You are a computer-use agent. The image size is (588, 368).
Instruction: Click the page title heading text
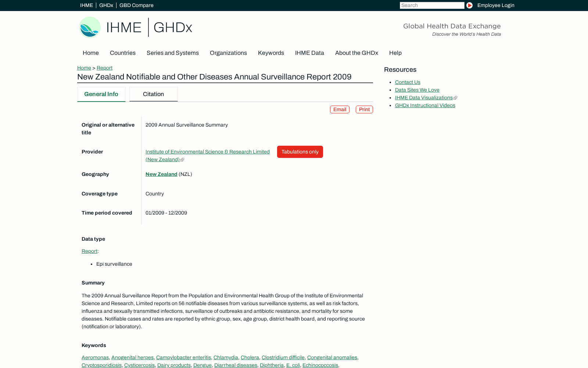(x=214, y=77)
